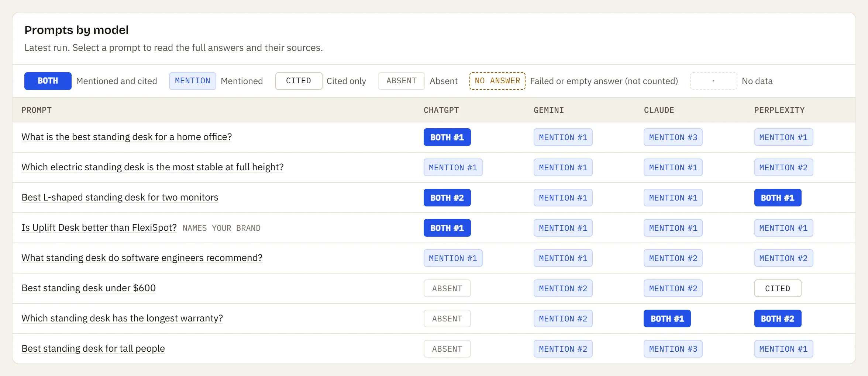Click ChatGPT BOTH #1 badge for home office row

pyautogui.click(x=447, y=137)
